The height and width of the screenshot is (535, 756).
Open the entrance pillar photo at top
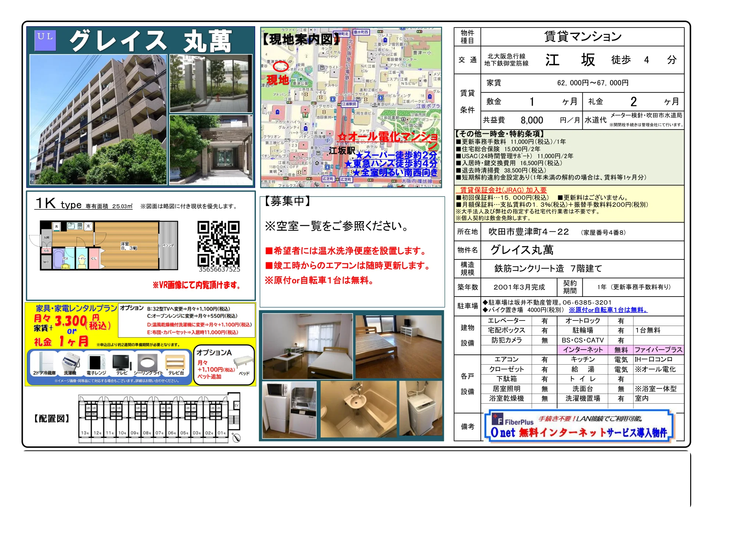[x=211, y=84]
